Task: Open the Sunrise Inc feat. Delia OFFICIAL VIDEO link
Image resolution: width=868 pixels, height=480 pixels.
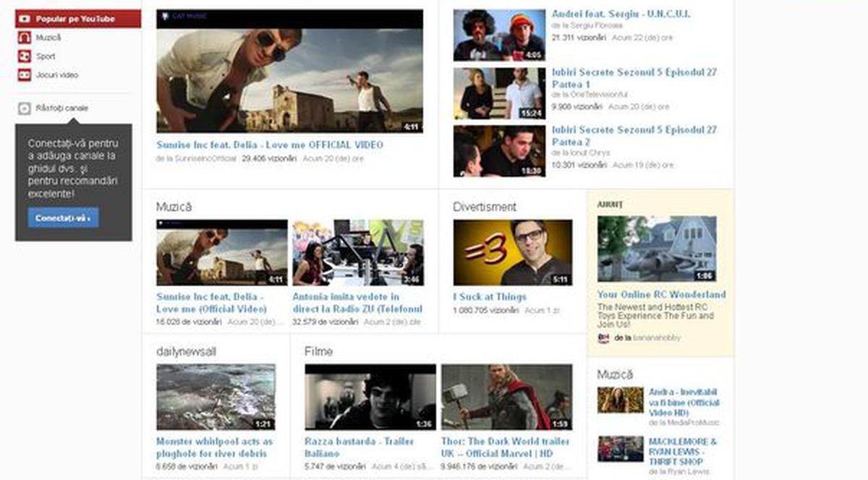Action: pyautogui.click(x=269, y=144)
